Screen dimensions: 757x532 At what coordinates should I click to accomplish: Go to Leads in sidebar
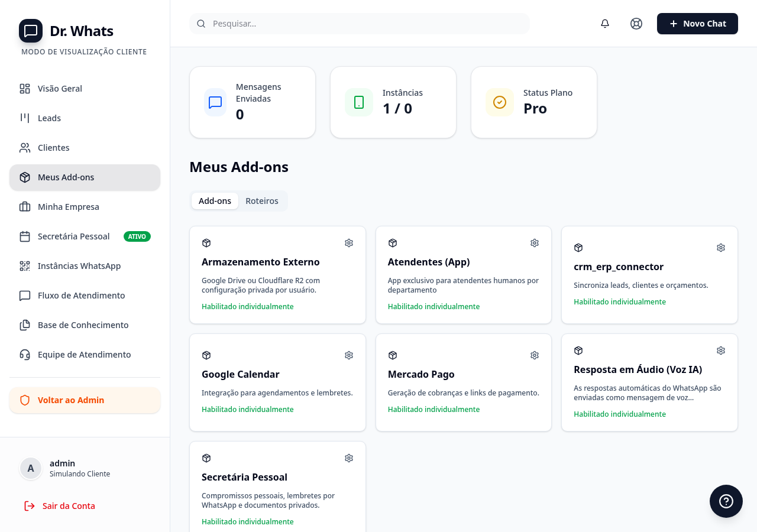click(85, 118)
